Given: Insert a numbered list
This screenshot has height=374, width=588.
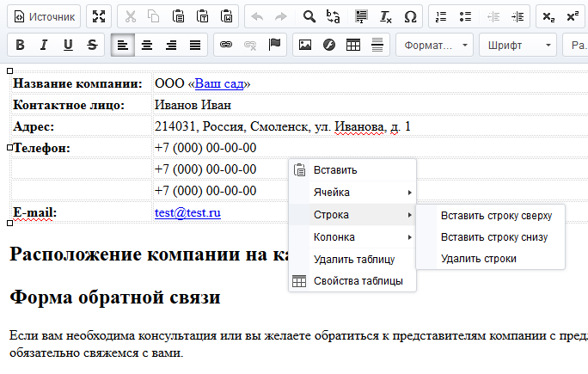Looking at the screenshot, I should coord(441,16).
